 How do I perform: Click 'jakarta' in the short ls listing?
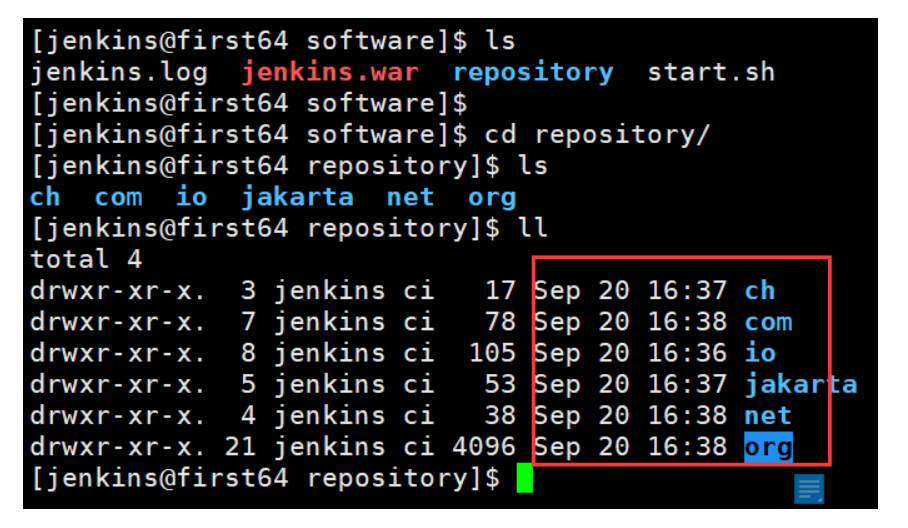297,197
